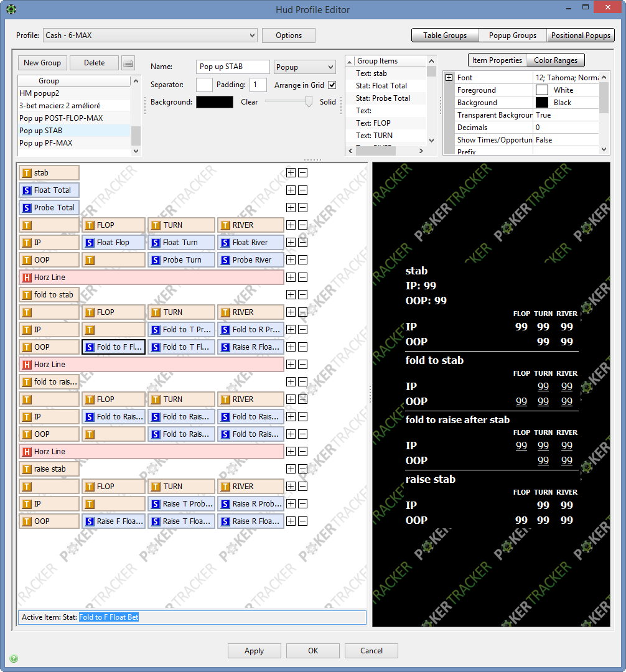Click the white Foreground color swatch

click(x=541, y=90)
